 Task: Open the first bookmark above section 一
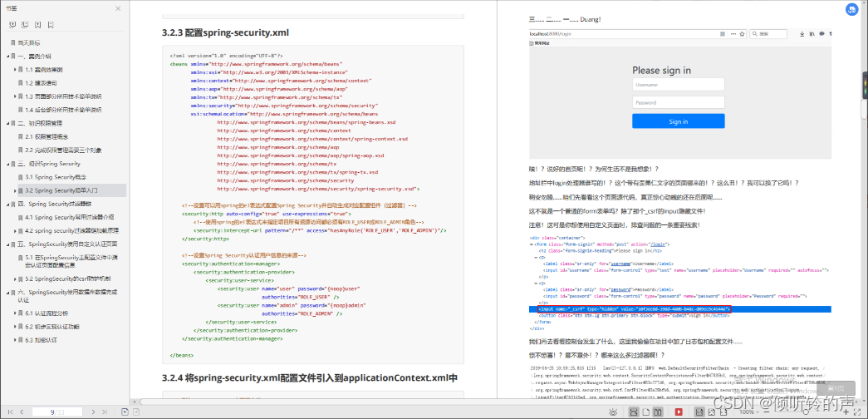pyautogui.click(x=28, y=42)
